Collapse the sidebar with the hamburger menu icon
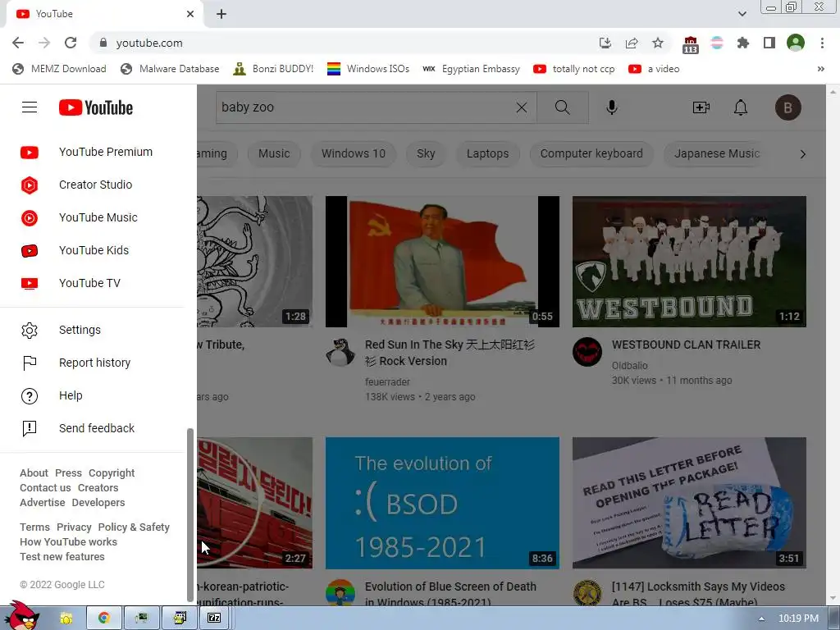Image resolution: width=840 pixels, height=630 pixels. [x=30, y=107]
